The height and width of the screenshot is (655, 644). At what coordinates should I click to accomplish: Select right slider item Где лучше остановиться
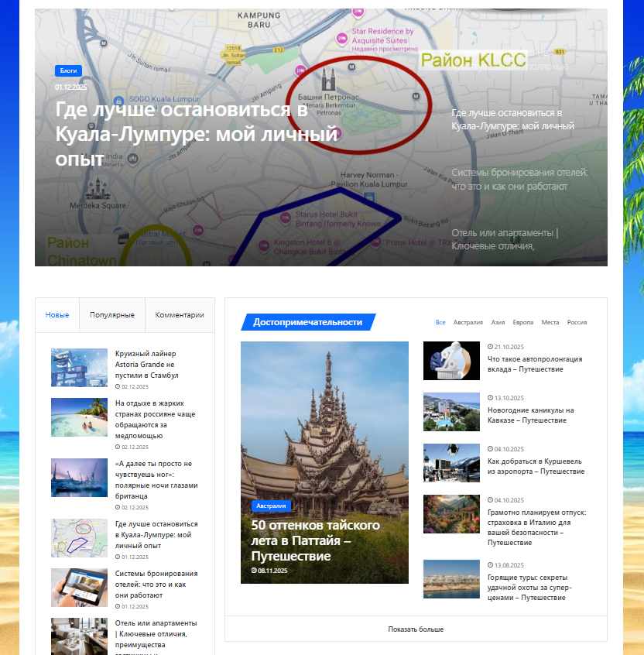(x=512, y=119)
